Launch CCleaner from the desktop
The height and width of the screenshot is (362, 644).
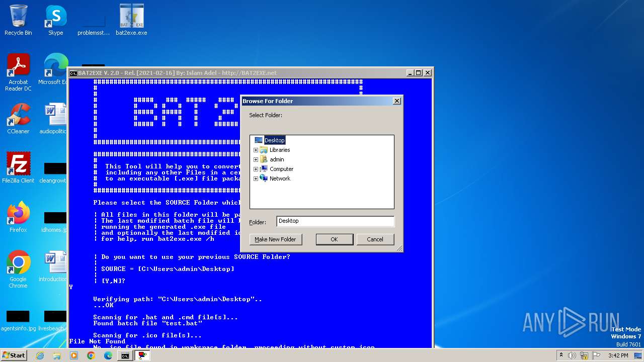pos(18,119)
